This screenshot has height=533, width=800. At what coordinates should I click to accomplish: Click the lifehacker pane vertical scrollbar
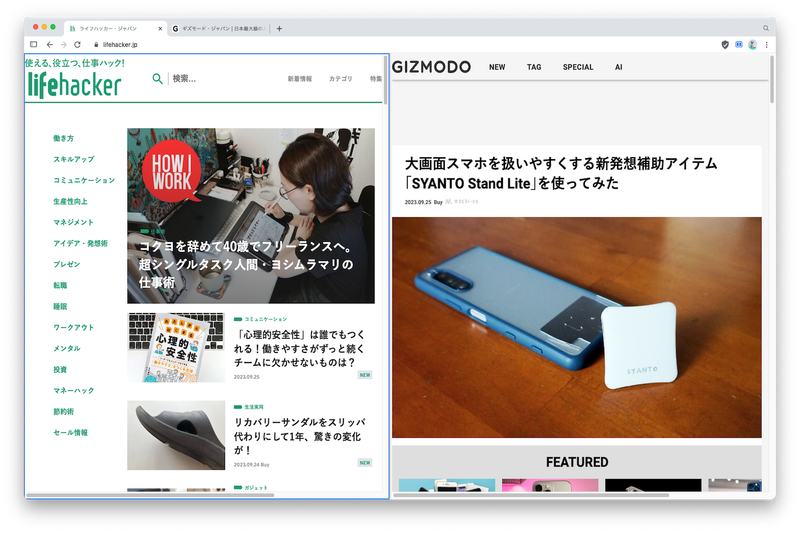pyautogui.click(x=386, y=81)
